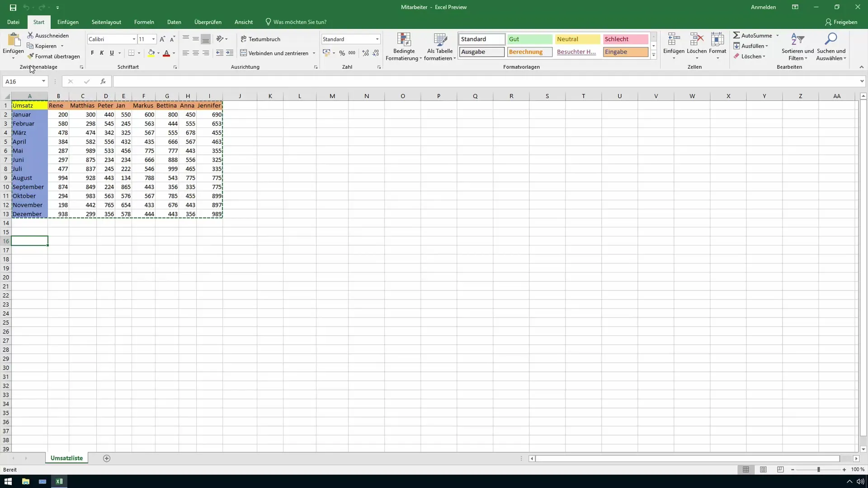Viewport: 868px width, 488px height.
Task: Open the Umsatzliste sheet tab
Action: click(x=67, y=458)
